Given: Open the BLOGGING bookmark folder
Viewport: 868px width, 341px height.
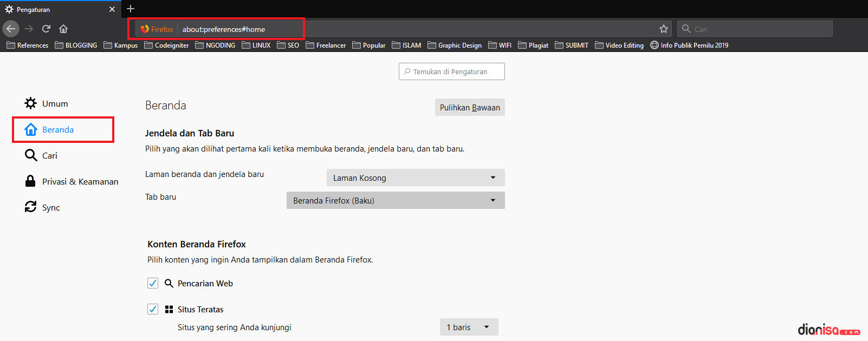Looking at the screenshot, I should pyautogui.click(x=76, y=45).
